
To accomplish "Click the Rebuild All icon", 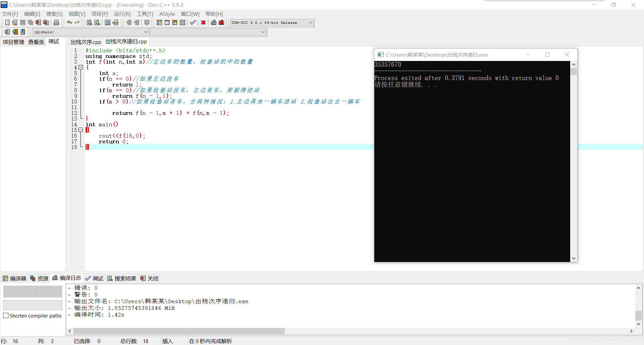I will coord(182,22).
